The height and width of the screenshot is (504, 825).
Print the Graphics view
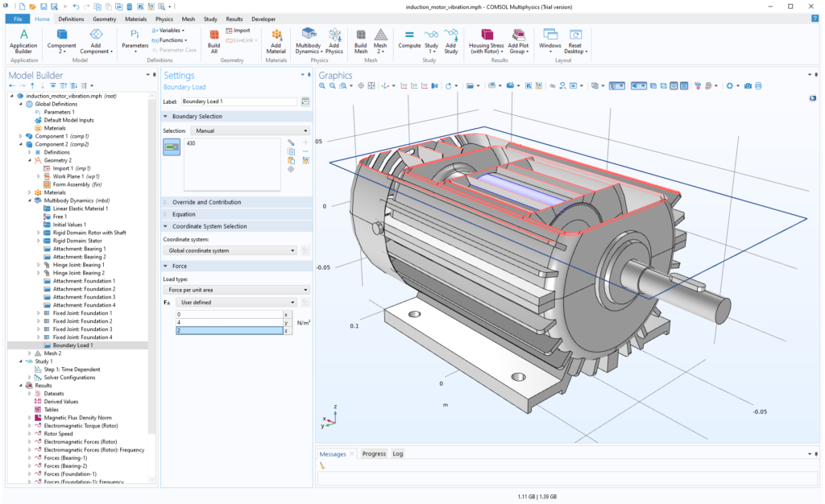pyautogui.click(x=758, y=86)
